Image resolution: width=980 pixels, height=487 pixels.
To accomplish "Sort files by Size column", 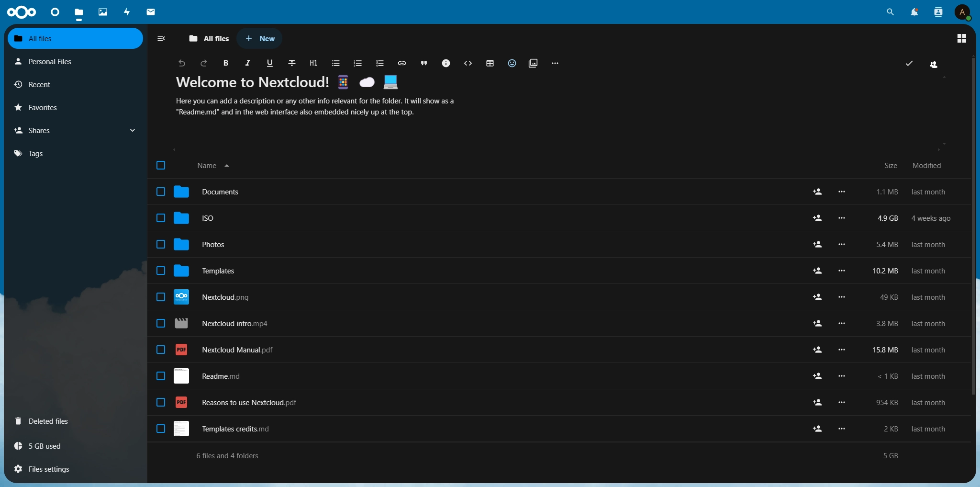I will [x=891, y=165].
